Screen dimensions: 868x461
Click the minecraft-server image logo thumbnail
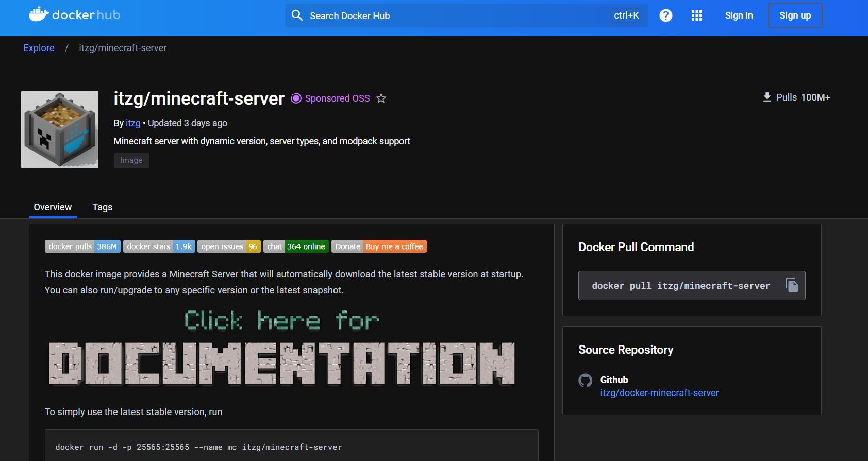60,129
